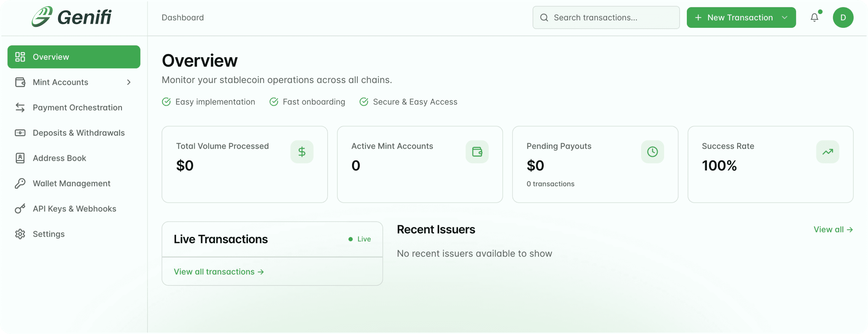This screenshot has height=334, width=868.
Task: Go to Deposits & Withdrawals
Action: [79, 133]
